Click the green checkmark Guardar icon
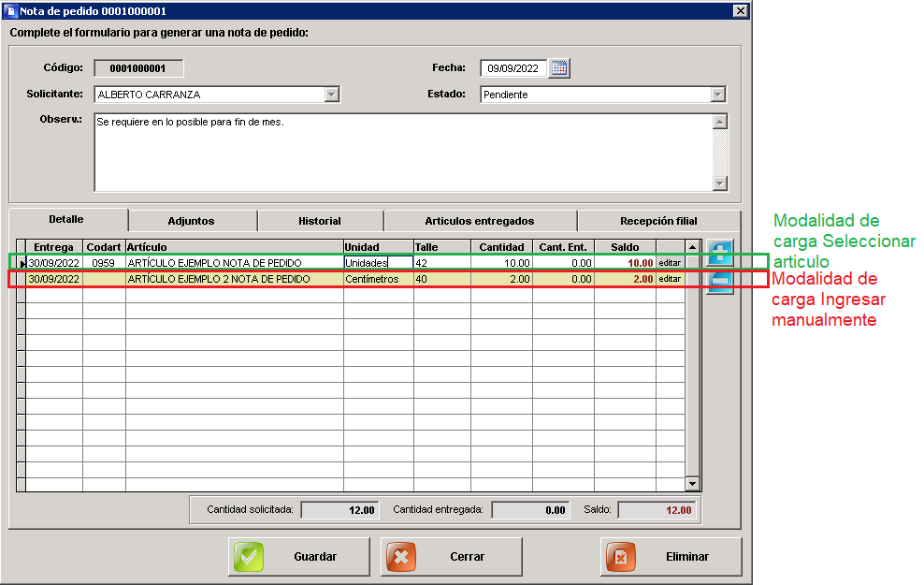The image size is (924, 585). pos(249,557)
